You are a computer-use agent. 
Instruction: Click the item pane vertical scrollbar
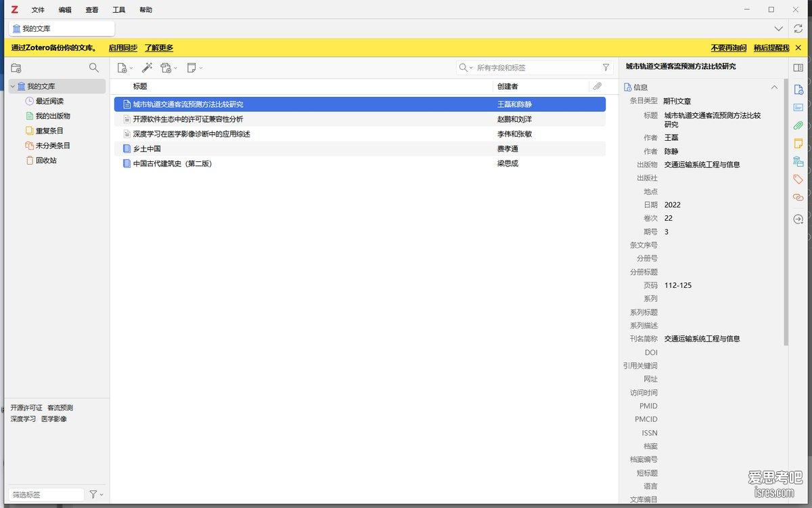pyautogui.click(x=786, y=211)
